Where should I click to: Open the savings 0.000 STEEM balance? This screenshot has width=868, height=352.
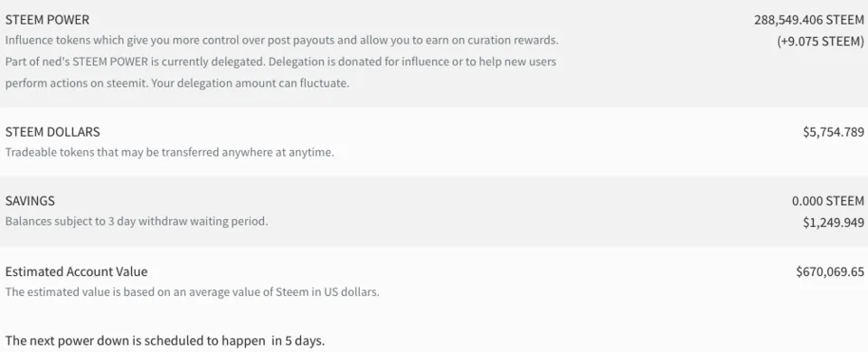[827, 201]
